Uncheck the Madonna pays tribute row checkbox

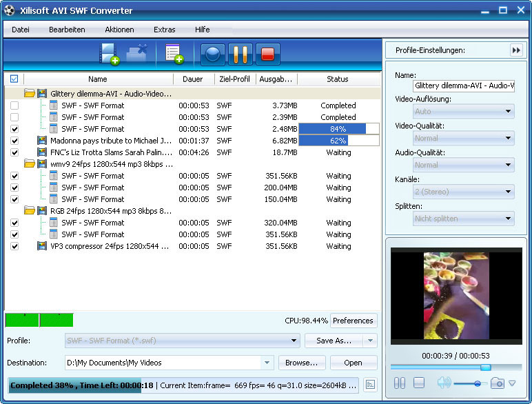tap(14, 141)
